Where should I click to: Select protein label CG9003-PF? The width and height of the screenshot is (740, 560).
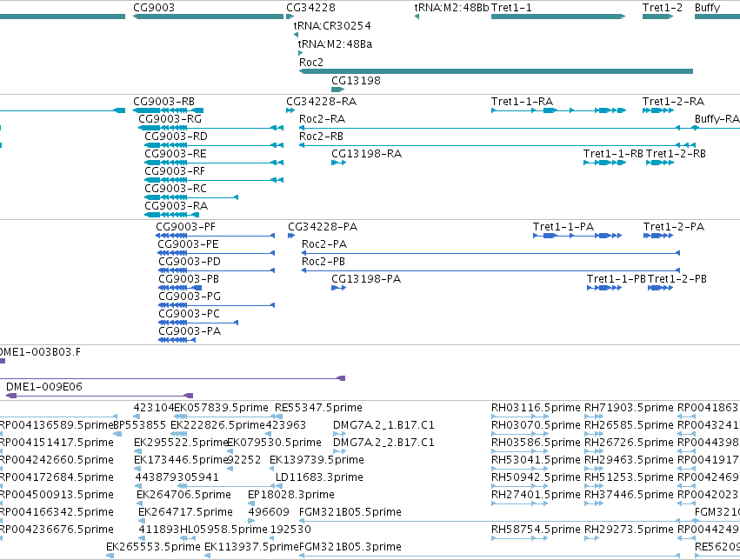tap(185, 227)
